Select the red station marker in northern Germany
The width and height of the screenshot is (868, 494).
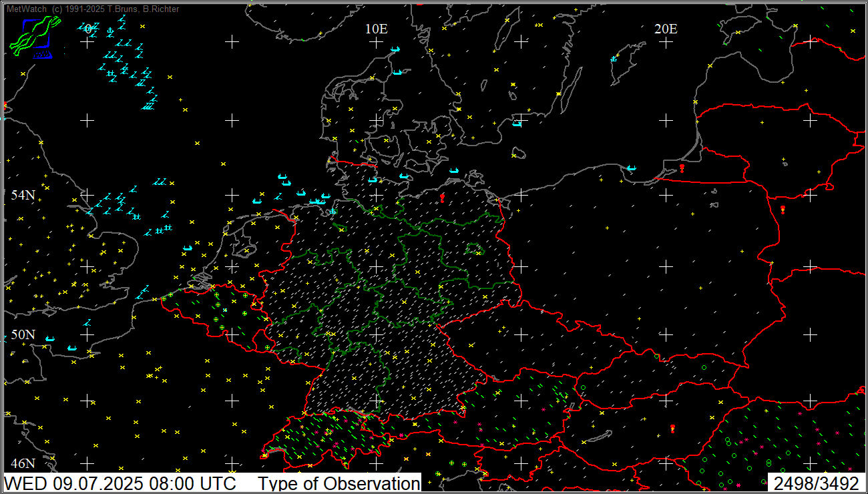pos(442,198)
